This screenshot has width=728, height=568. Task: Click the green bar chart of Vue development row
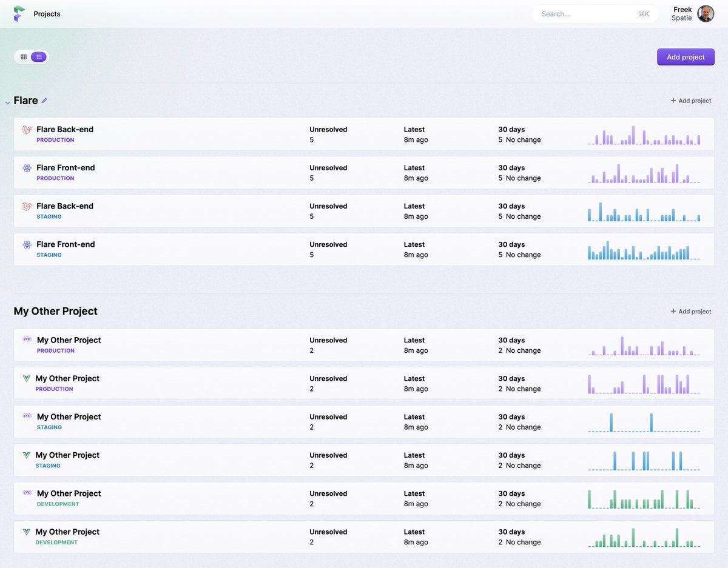pyautogui.click(x=644, y=537)
